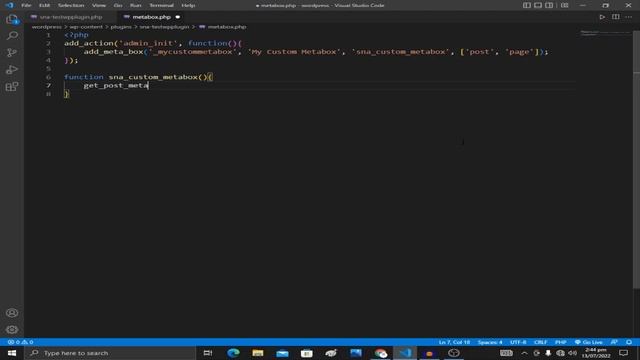Open the Run and Debug view
This screenshot has height=360, width=640.
(x=12, y=69)
